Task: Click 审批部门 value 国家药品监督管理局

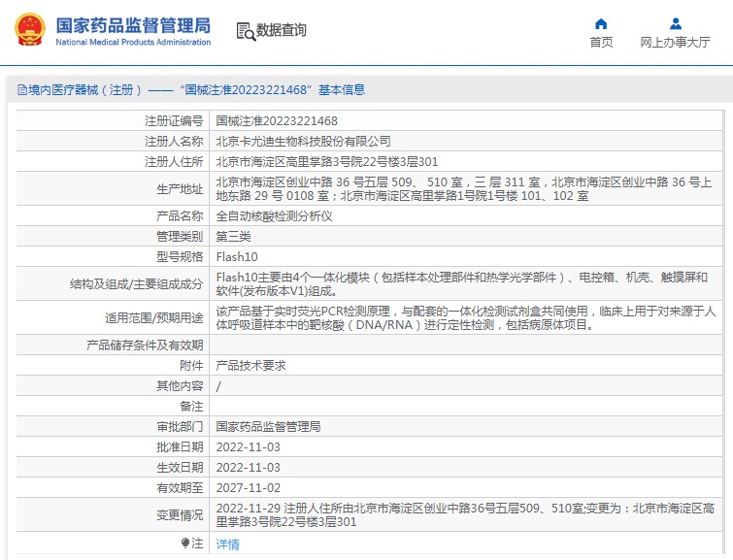Action: (268, 427)
